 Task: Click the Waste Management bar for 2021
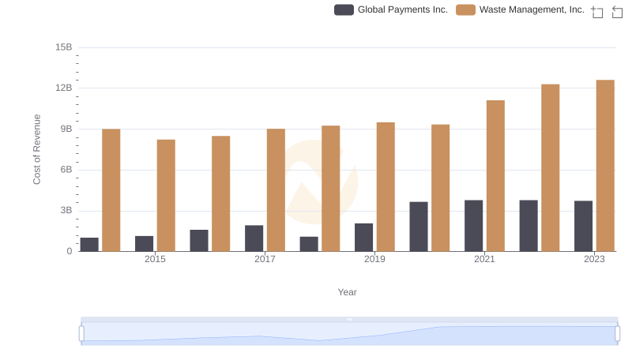[x=495, y=175]
